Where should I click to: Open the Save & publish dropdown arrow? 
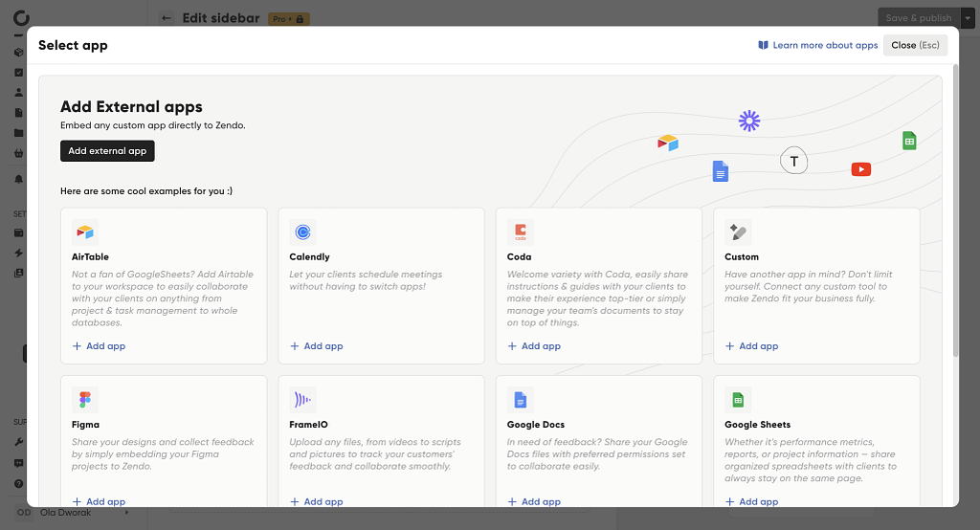point(968,18)
